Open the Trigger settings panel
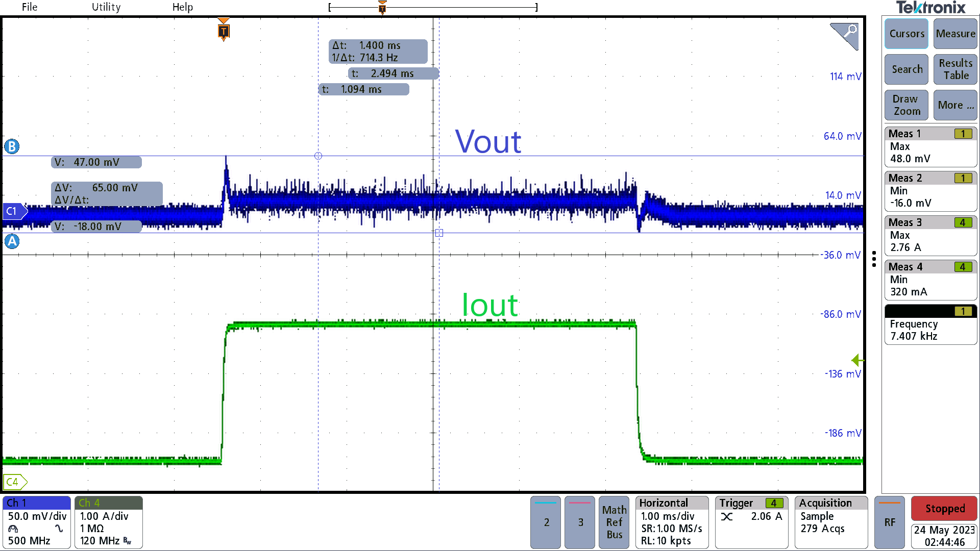This screenshot has height=551, width=980. [x=751, y=522]
